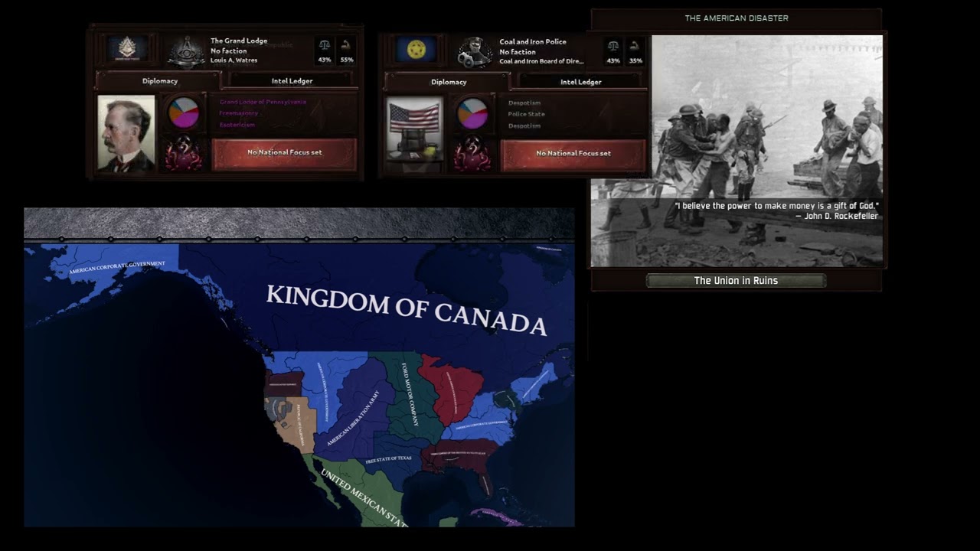The image size is (980, 551).
Task: Open Diplomacy tab in Grand Lodge panel
Action: click(159, 80)
